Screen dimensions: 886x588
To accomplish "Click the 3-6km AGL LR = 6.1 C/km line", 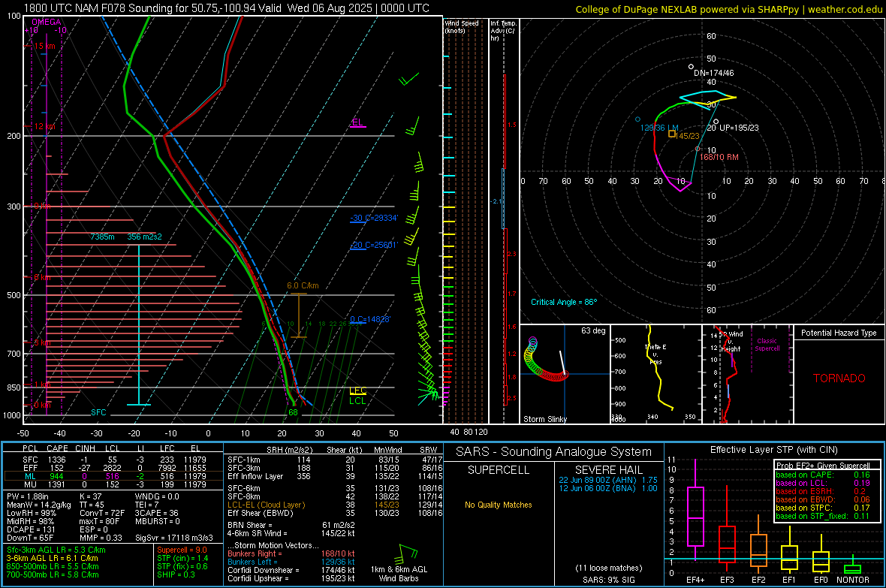I will click(x=52, y=558).
